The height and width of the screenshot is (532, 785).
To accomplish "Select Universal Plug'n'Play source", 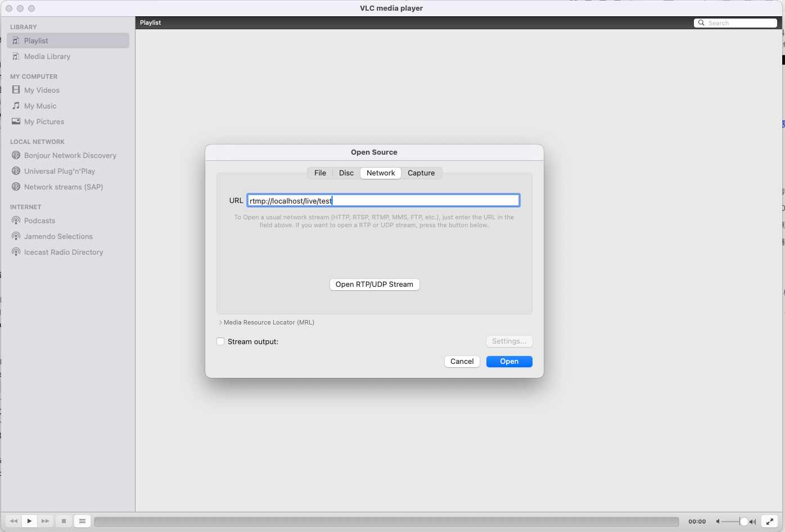I will (x=58, y=171).
